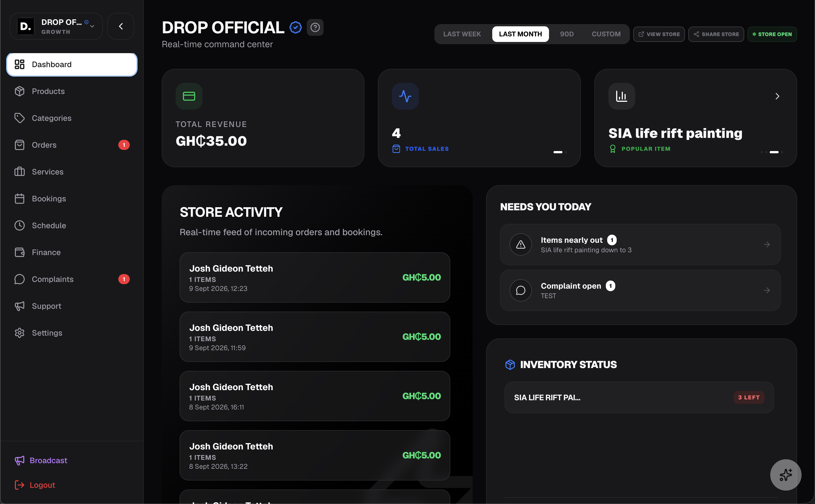815x504 pixels.
Task: Click the Broadcast megaphone icon
Action: tap(20, 461)
